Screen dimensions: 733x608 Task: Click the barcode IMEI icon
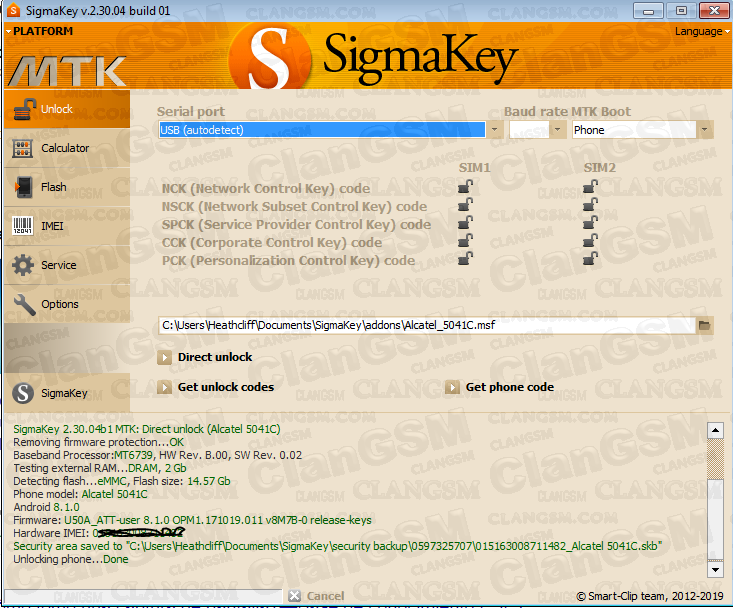coord(22,226)
